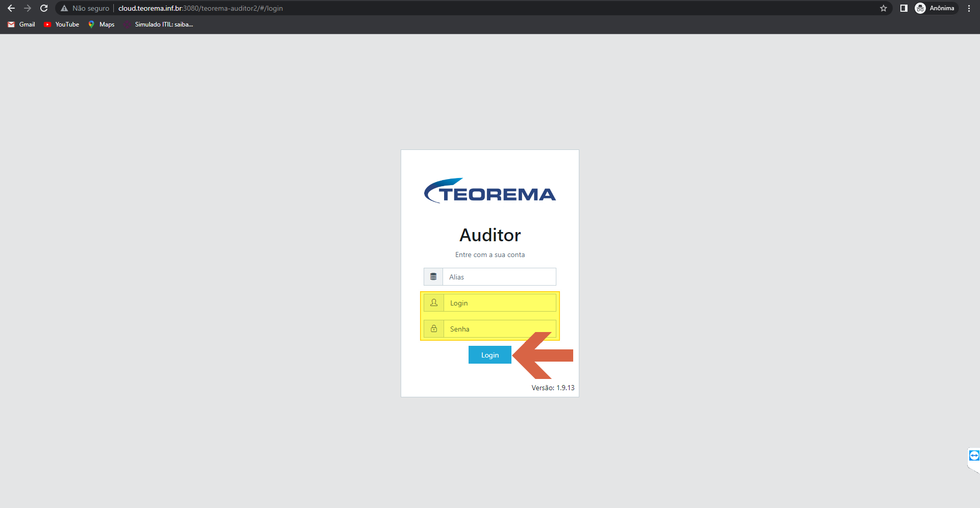Image resolution: width=980 pixels, height=508 pixels.
Task: Open the 'Simulado ITIL: saiba...' bookmark
Action: (159, 24)
